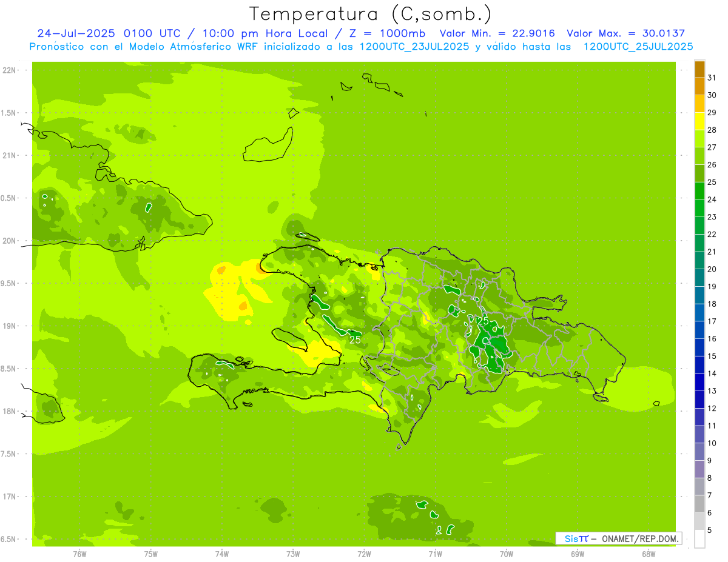Viewport: 728px width, 562px height.
Task: Click the 74W longitude label
Action: [222, 554]
